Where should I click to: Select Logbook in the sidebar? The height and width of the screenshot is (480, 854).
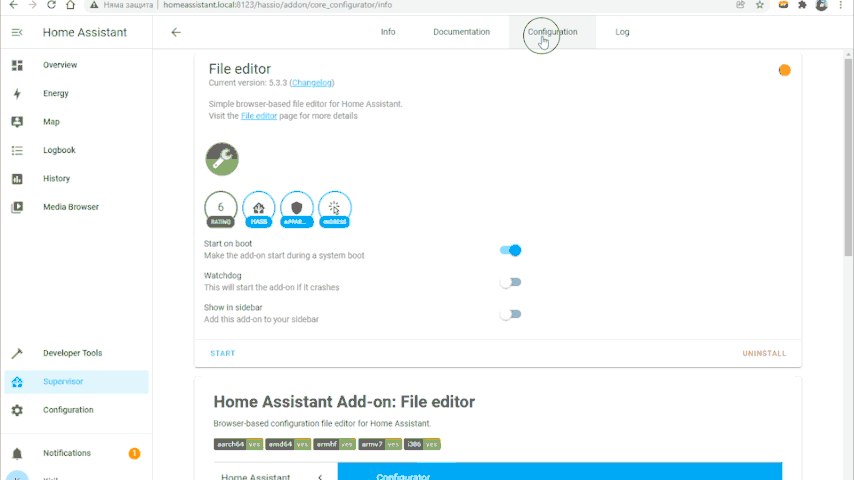click(x=76, y=150)
